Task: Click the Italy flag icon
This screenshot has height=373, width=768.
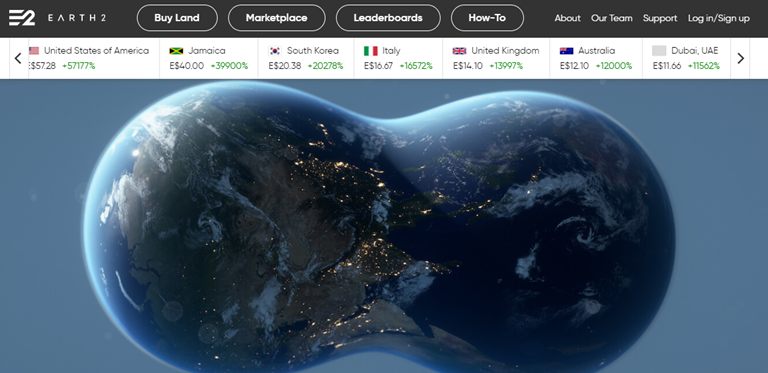Action: tap(371, 51)
